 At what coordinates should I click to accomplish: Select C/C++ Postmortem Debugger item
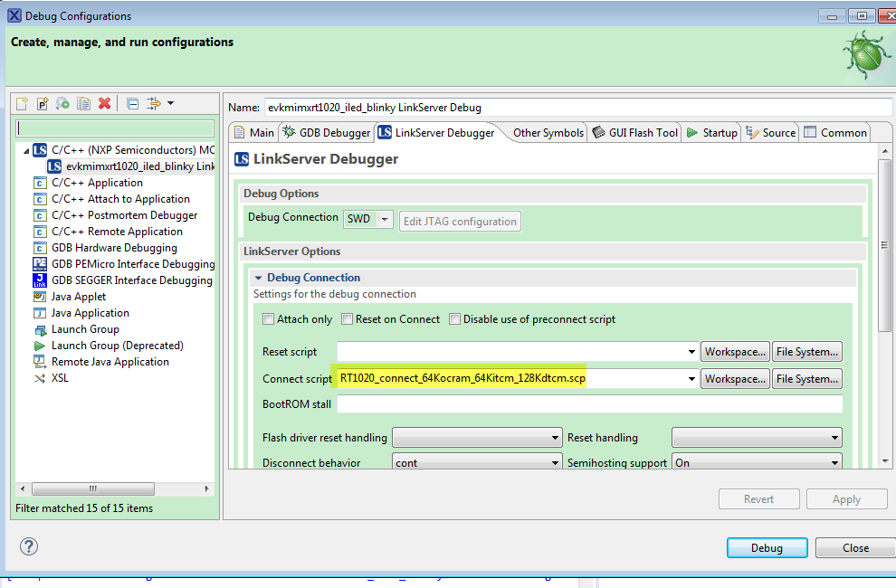(x=125, y=215)
